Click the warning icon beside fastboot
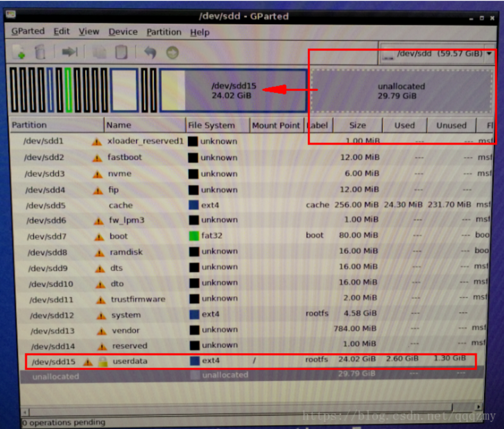This screenshot has height=429, width=504. click(x=97, y=158)
